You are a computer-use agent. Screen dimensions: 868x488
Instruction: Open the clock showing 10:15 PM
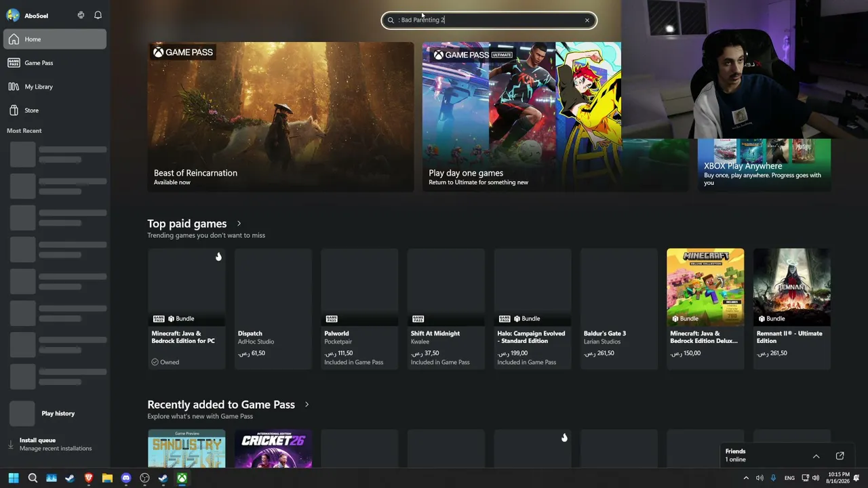tap(838, 478)
